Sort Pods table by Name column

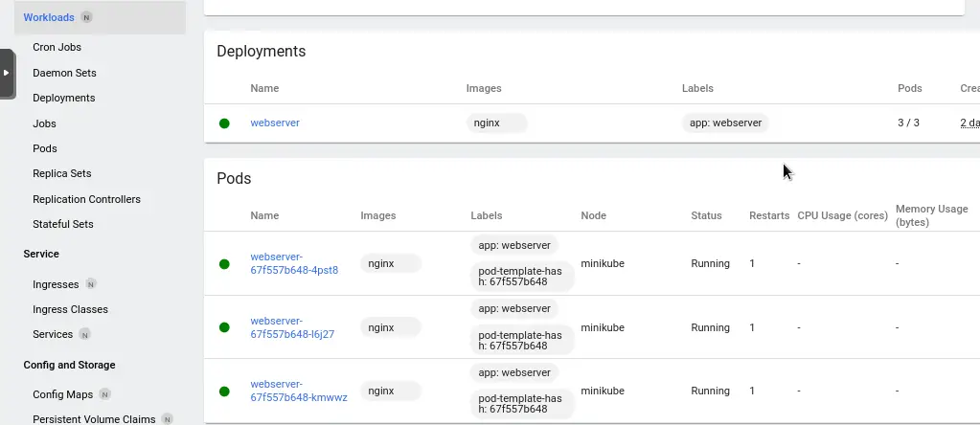264,216
